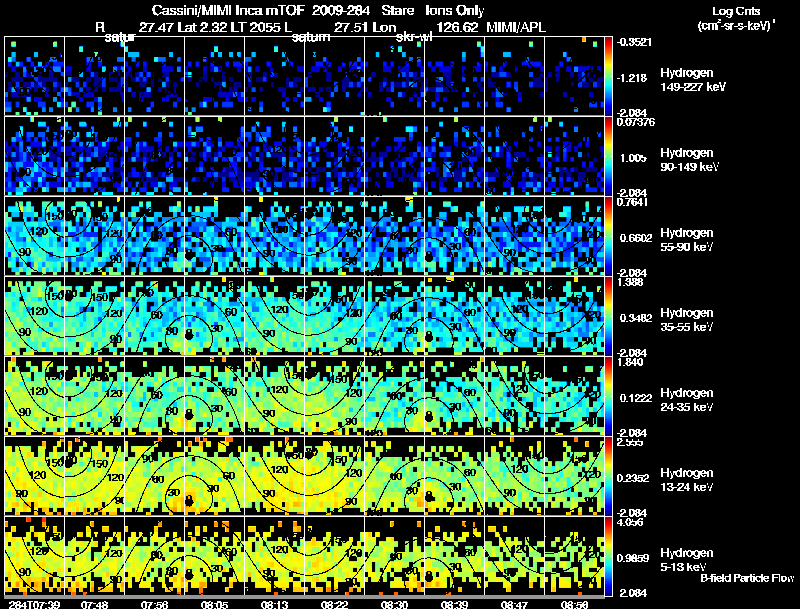Click the colorbar value '0.07376'

click(x=636, y=122)
